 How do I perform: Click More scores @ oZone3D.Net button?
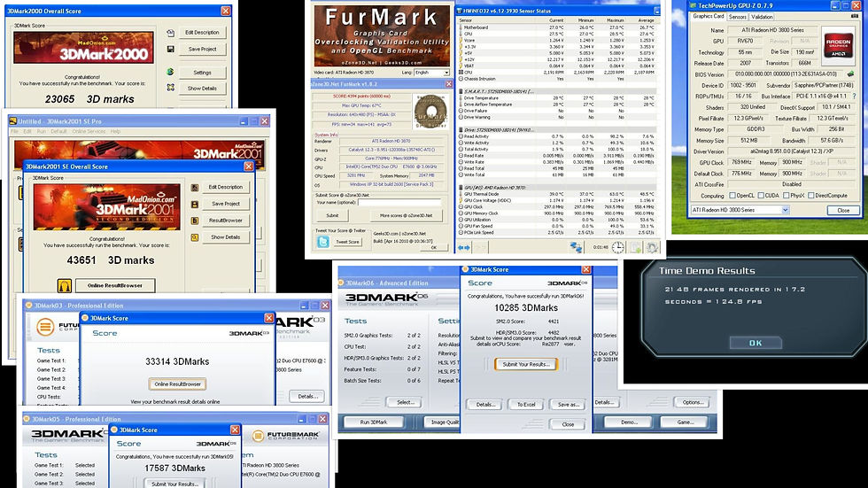click(406, 215)
